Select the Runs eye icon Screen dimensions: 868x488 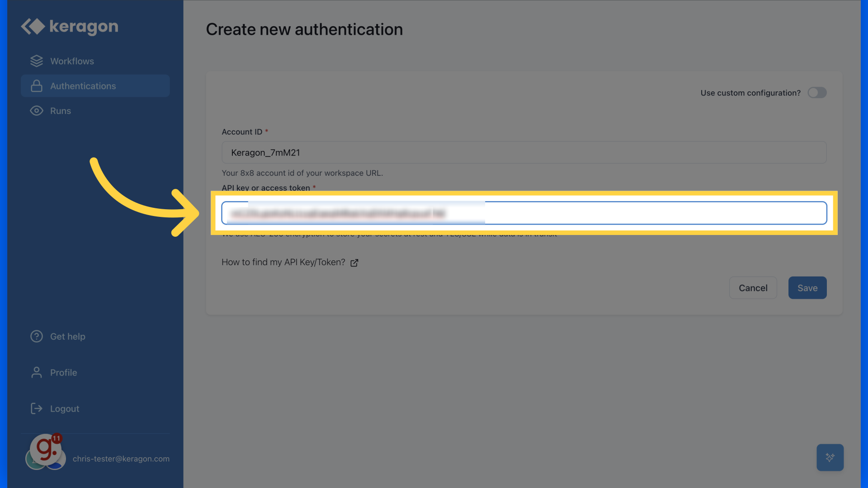click(36, 111)
